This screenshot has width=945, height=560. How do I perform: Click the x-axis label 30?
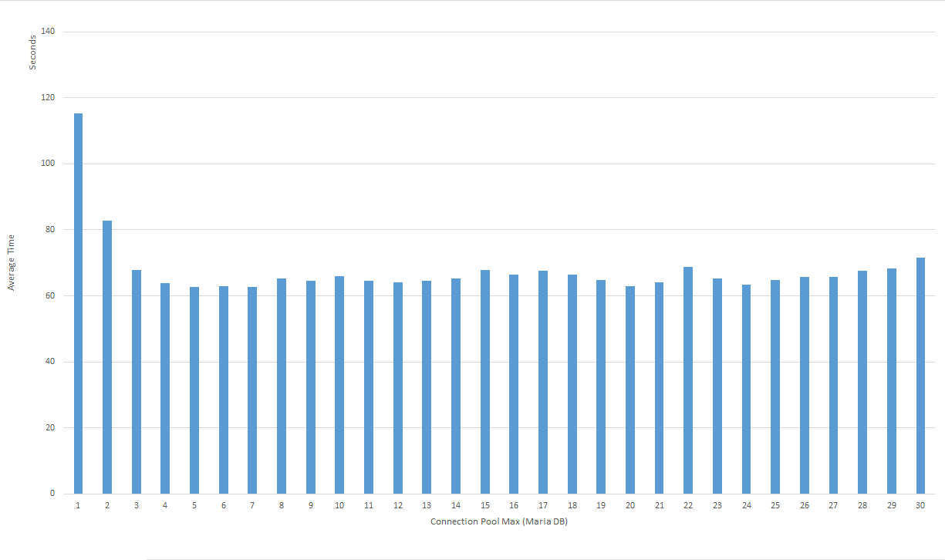click(x=920, y=505)
